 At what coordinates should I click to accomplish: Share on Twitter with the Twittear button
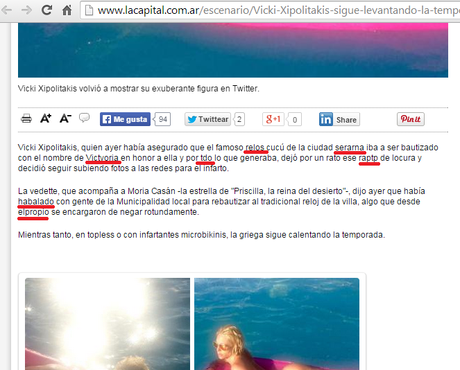(208, 119)
